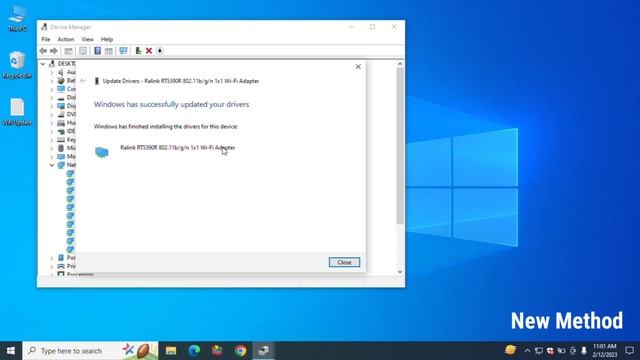Open Google Chrome from the taskbar

(240, 351)
